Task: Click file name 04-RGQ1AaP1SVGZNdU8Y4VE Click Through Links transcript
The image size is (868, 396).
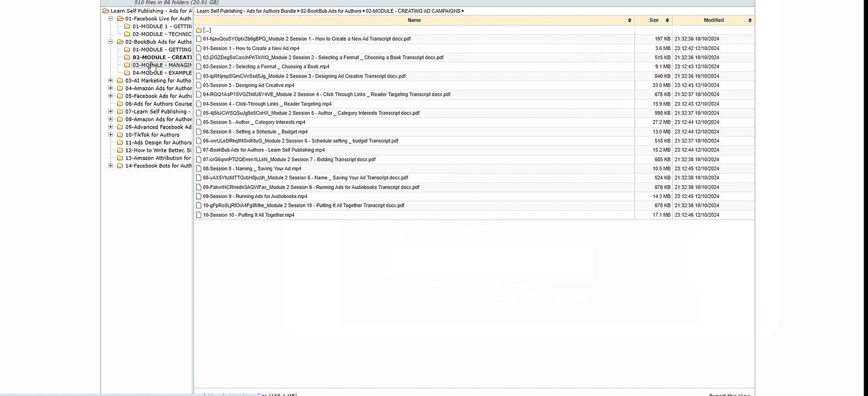Action: click(x=326, y=95)
